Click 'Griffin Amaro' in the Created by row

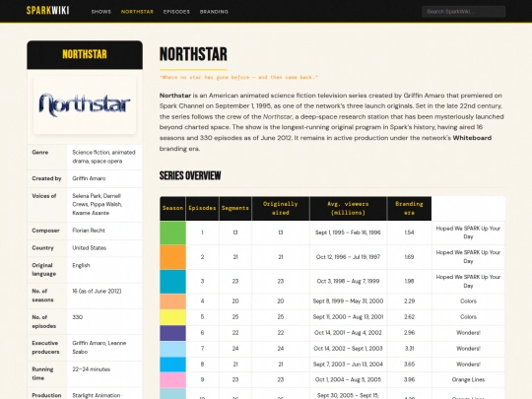(x=89, y=178)
